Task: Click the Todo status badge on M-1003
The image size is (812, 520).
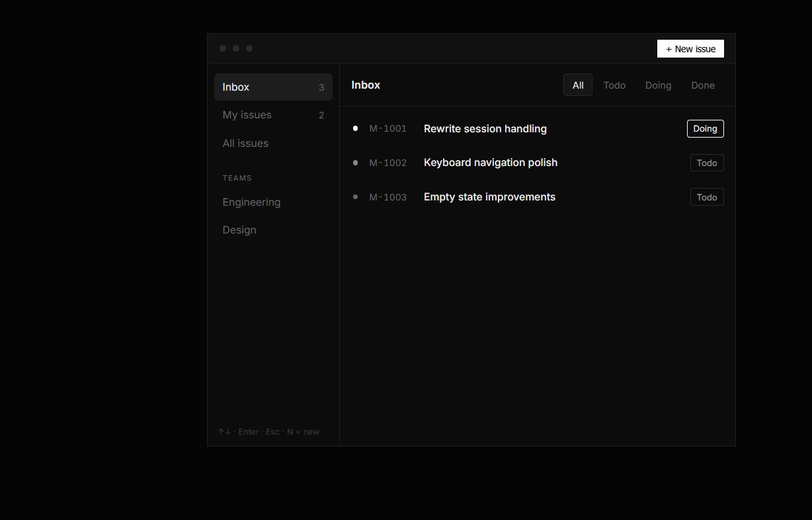Action: point(707,197)
